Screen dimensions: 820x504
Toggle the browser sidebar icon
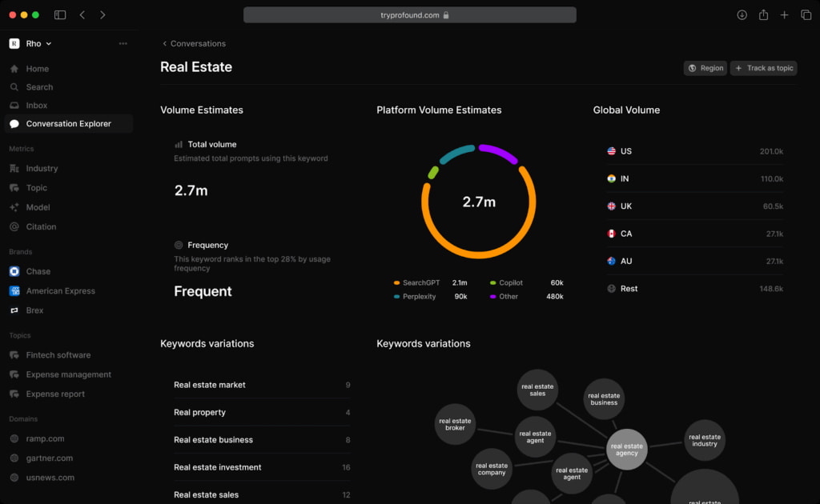tap(60, 15)
